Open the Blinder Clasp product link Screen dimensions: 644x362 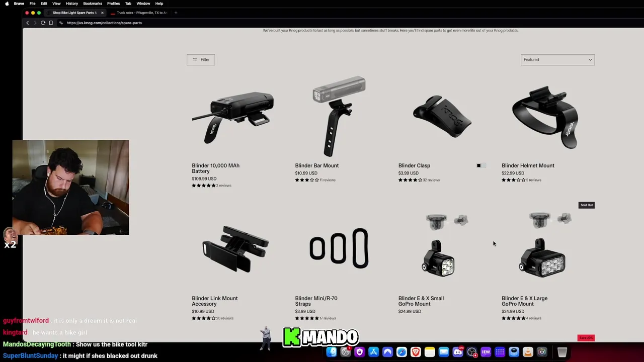point(414,165)
